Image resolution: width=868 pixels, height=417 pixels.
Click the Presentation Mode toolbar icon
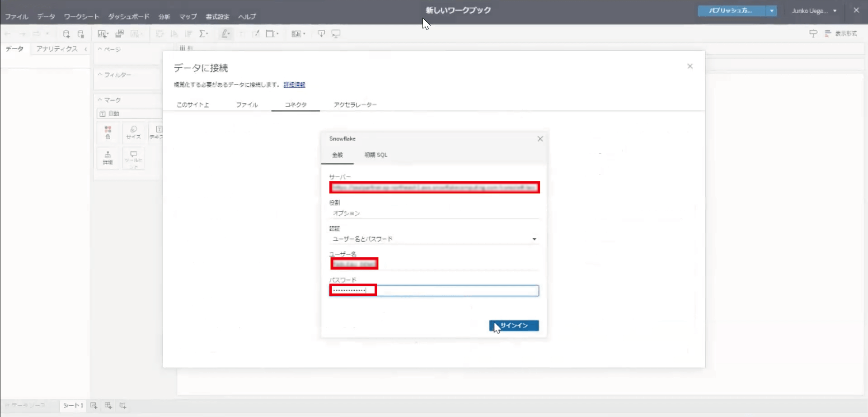[336, 34]
